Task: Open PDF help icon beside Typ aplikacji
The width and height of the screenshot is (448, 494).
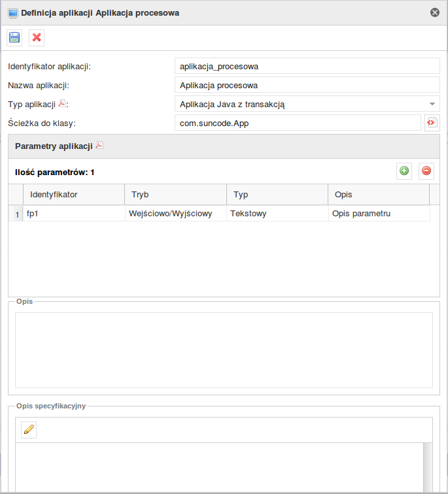Action: click(x=62, y=103)
